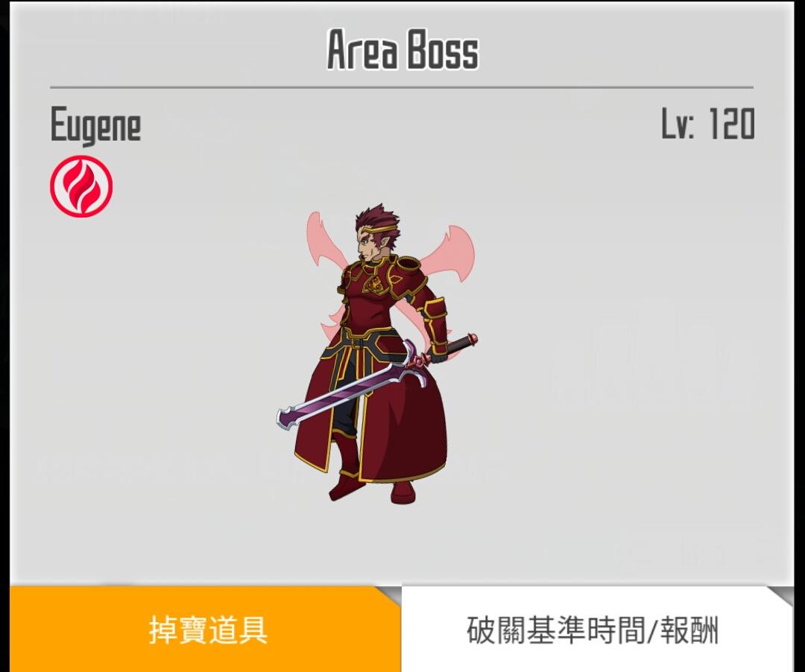The image size is (805, 672).
Task: Click the red fire element icon
Action: tap(81, 186)
